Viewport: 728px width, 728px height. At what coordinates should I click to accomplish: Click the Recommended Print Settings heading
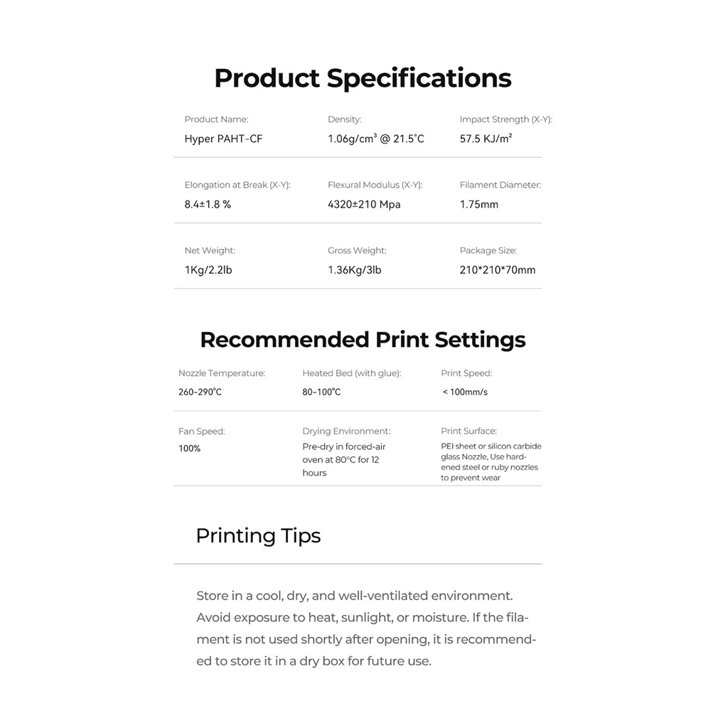(x=363, y=339)
